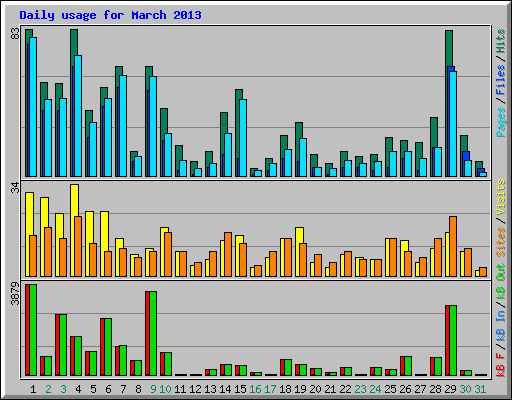This screenshot has height=400, width=512.
Task: Click the "Files" legend label
Action: 501,80
